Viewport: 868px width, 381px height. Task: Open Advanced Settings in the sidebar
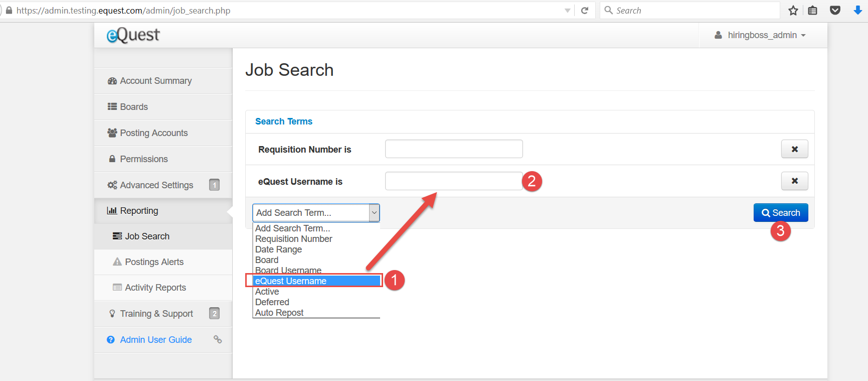tap(163, 185)
